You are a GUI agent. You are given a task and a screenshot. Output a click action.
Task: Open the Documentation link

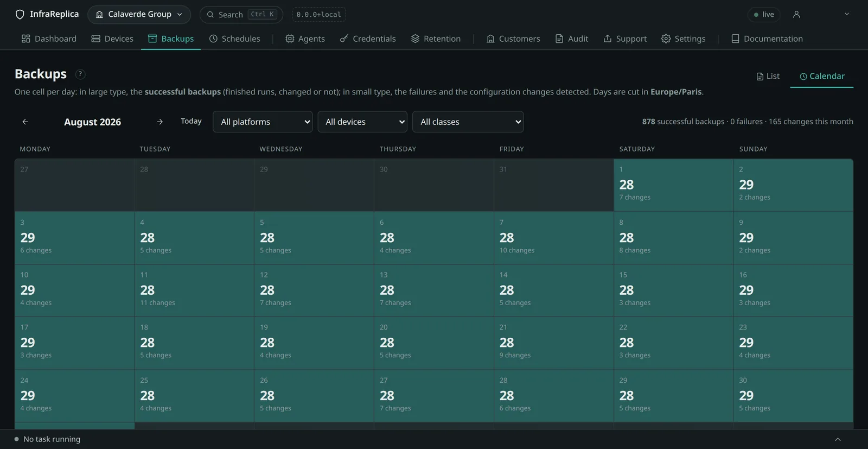pyautogui.click(x=767, y=39)
